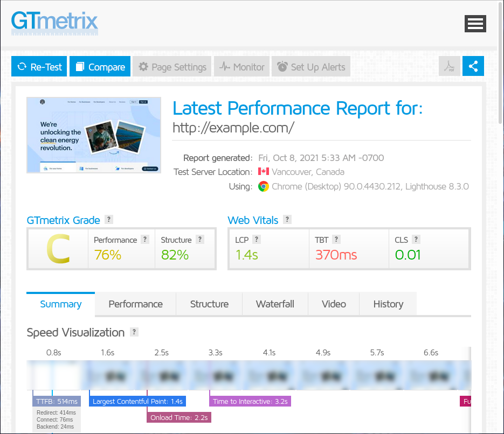Image resolution: width=504 pixels, height=434 pixels.
Task: Click the help icon next to Web Vitals
Action: click(x=287, y=220)
